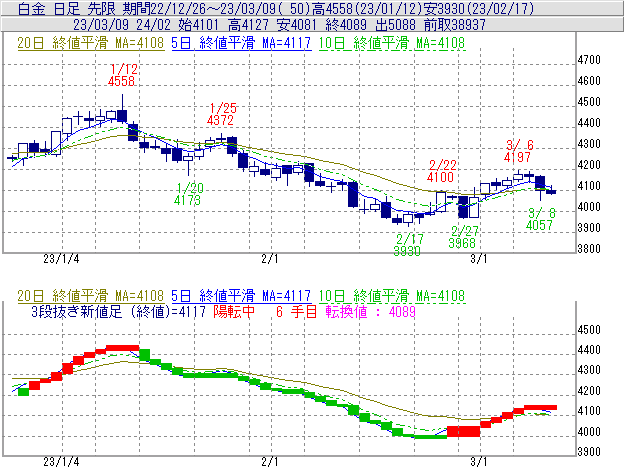Click the last candlestick at the right end

point(551,191)
